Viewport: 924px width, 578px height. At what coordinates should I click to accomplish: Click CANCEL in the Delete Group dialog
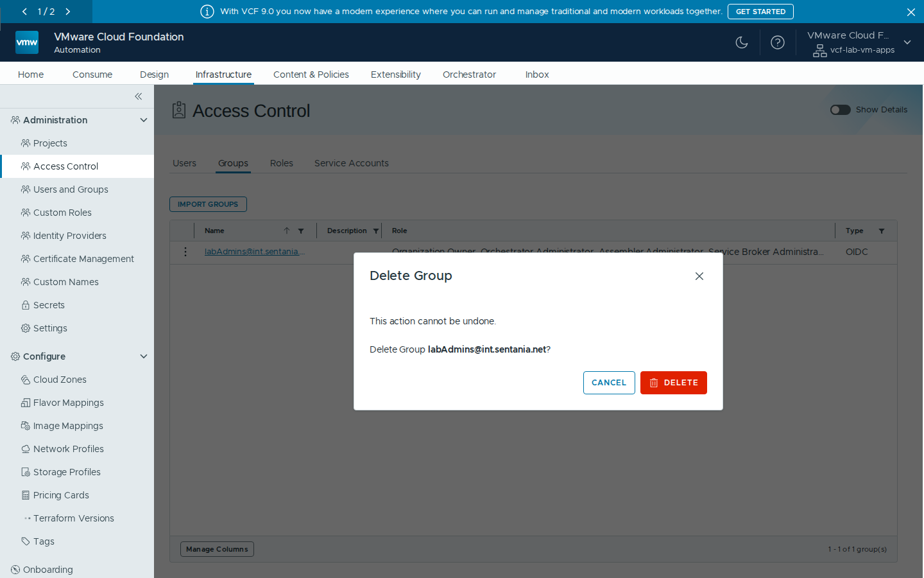609,383
